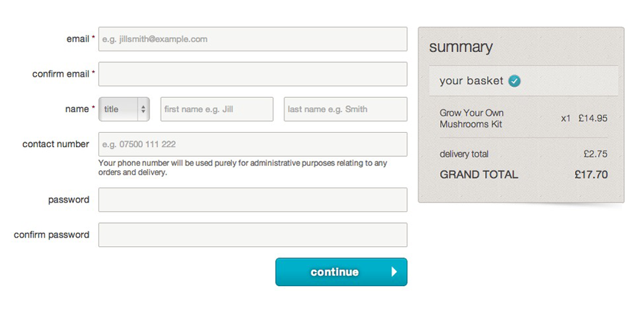Click the email label
The image size is (644, 310).
tap(78, 39)
